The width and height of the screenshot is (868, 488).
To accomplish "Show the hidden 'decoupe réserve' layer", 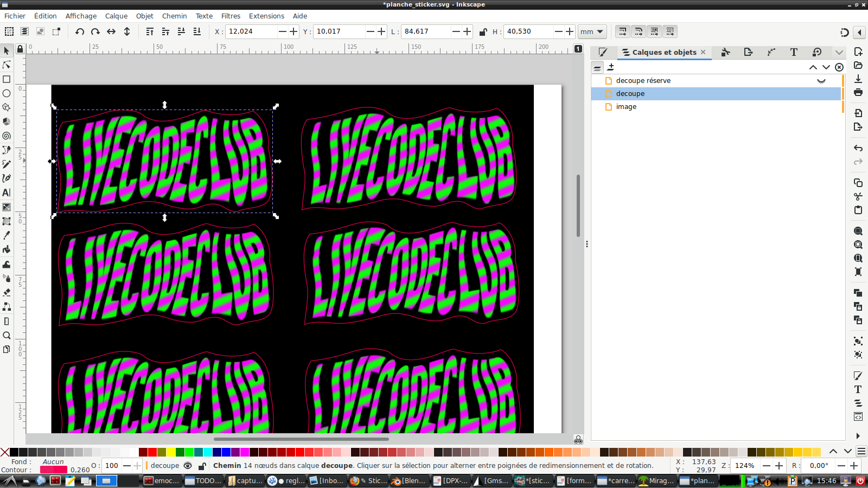I will (x=821, y=80).
